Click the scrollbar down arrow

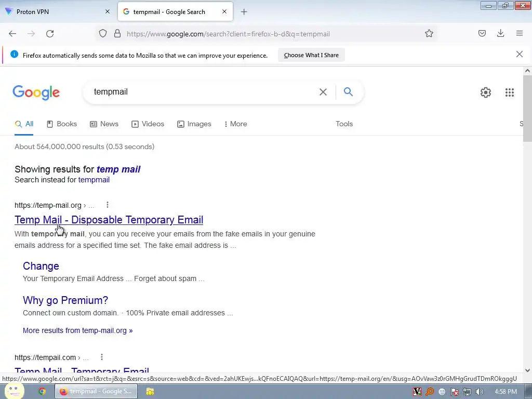click(527, 370)
